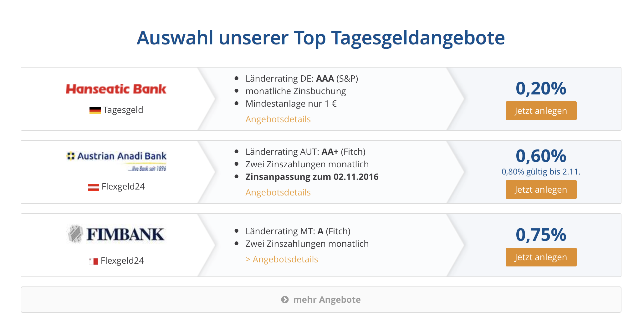Image resolution: width=644 pixels, height=334 pixels.
Task: Click the 0,20% interest rate
Action: pyautogui.click(x=541, y=88)
